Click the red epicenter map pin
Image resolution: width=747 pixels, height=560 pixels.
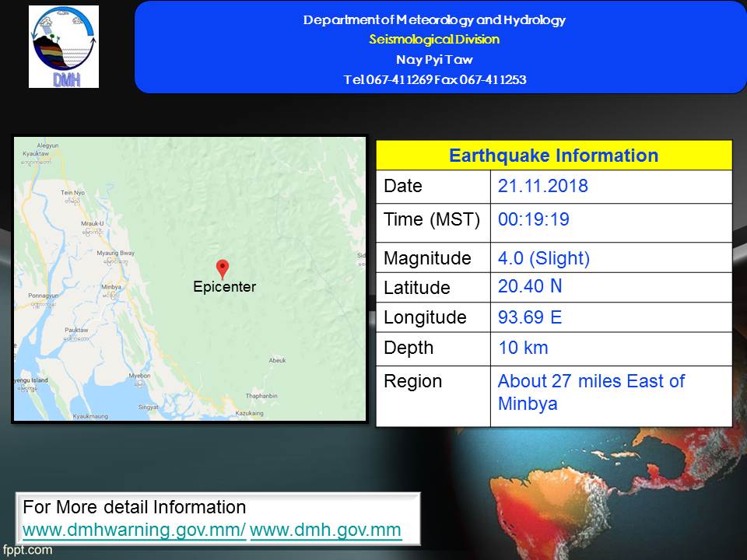223,269
